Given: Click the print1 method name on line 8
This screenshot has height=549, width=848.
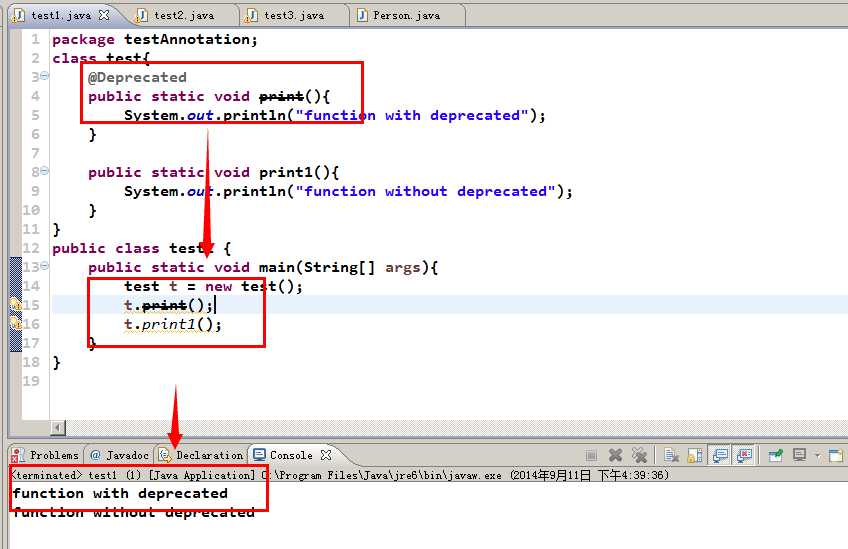Looking at the screenshot, I should click(x=286, y=172).
